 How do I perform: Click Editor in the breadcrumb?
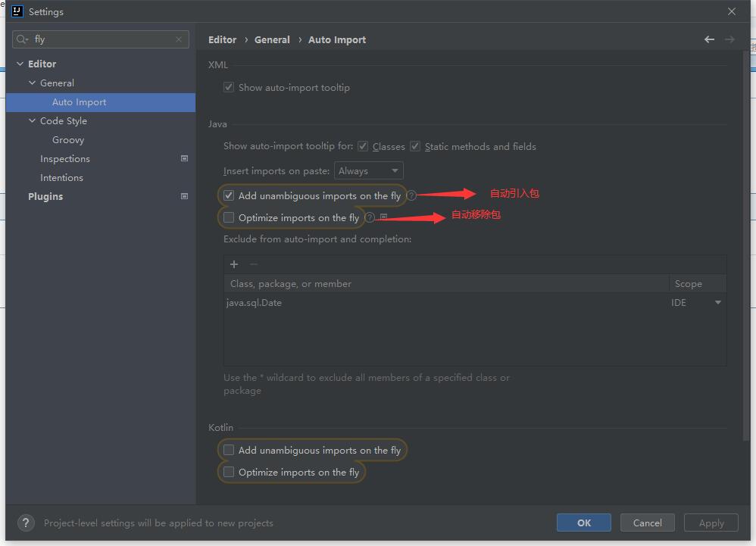click(x=222, y=39)
